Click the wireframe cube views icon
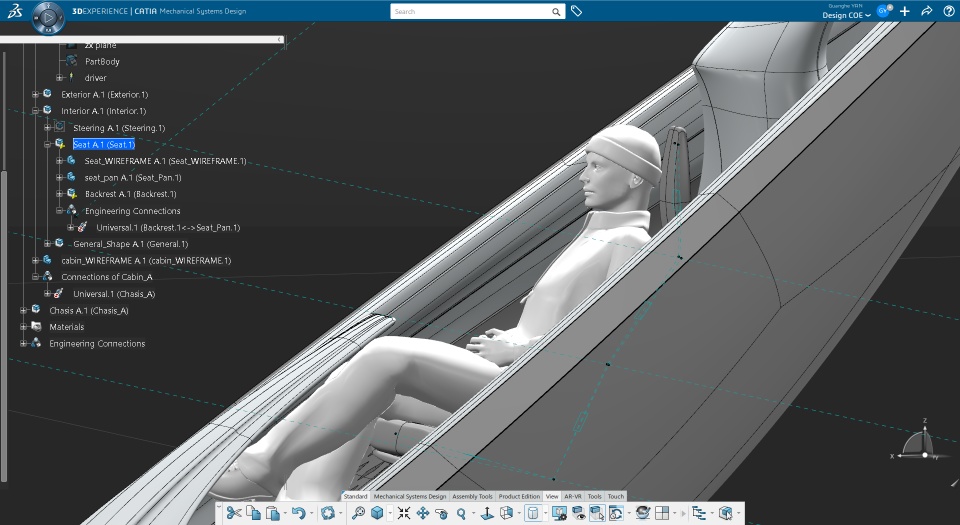Viewport: 960px width, 525px height. 506,513
